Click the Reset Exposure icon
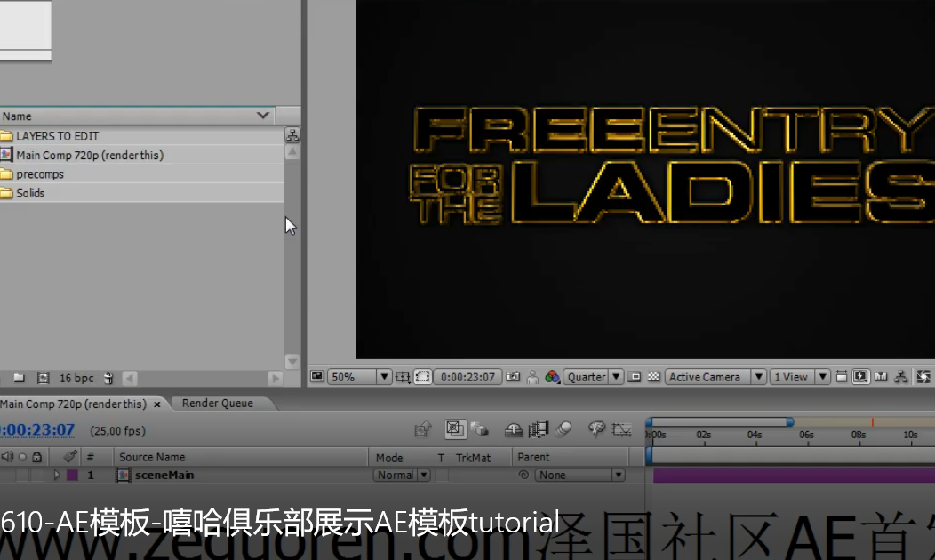This screenshot has width=935, height=560. point(923,377)
